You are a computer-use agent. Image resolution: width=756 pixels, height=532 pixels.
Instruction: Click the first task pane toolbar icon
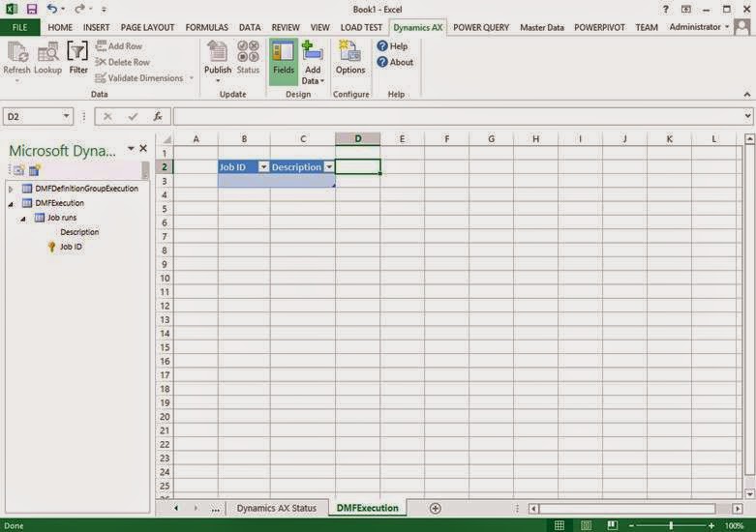tap(17, 169)
